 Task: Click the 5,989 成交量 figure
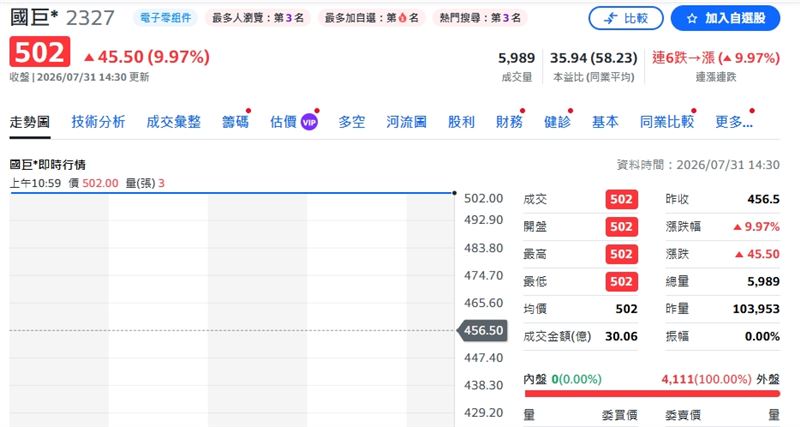click(x=516, y=58)
